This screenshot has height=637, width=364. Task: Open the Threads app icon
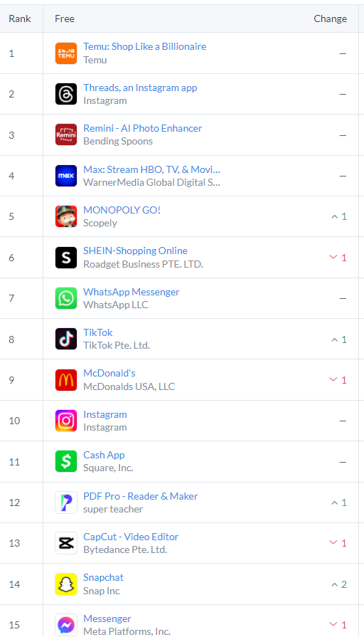coord(66,94)
